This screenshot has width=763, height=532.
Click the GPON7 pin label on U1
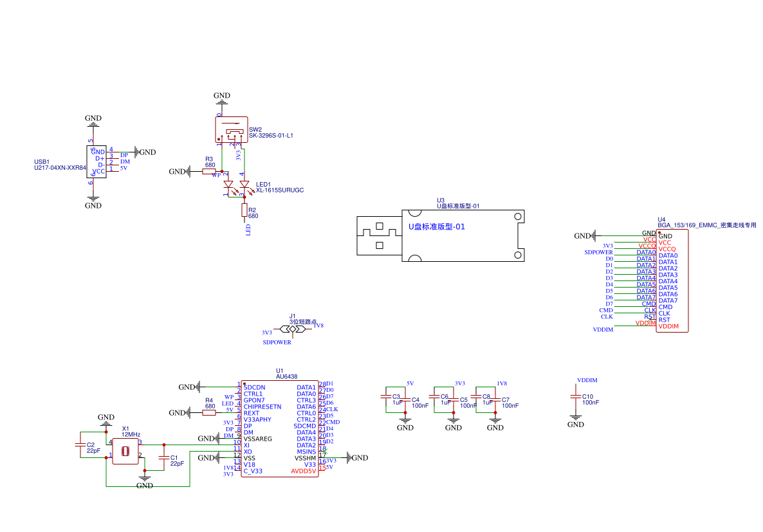[x=254, y=400]
